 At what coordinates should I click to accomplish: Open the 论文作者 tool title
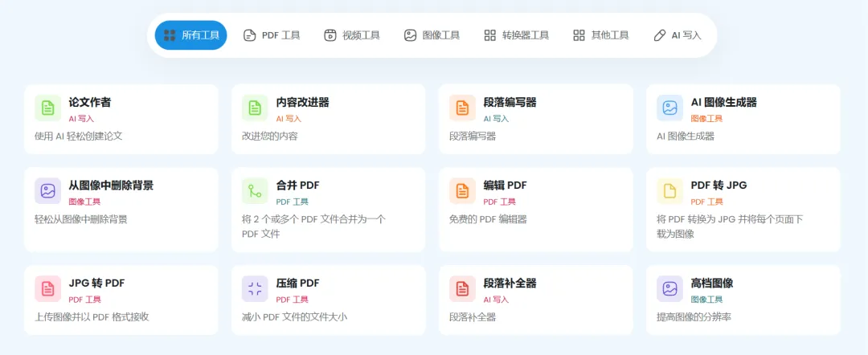(90, 102)
